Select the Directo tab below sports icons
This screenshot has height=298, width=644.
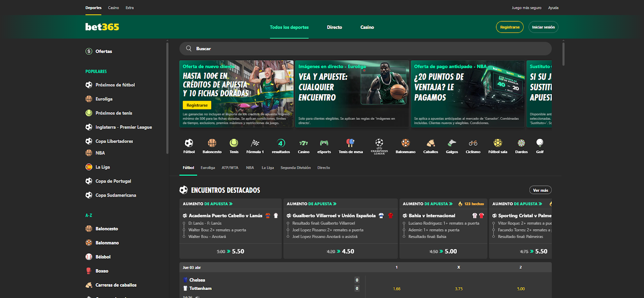[x=324, y=168]
